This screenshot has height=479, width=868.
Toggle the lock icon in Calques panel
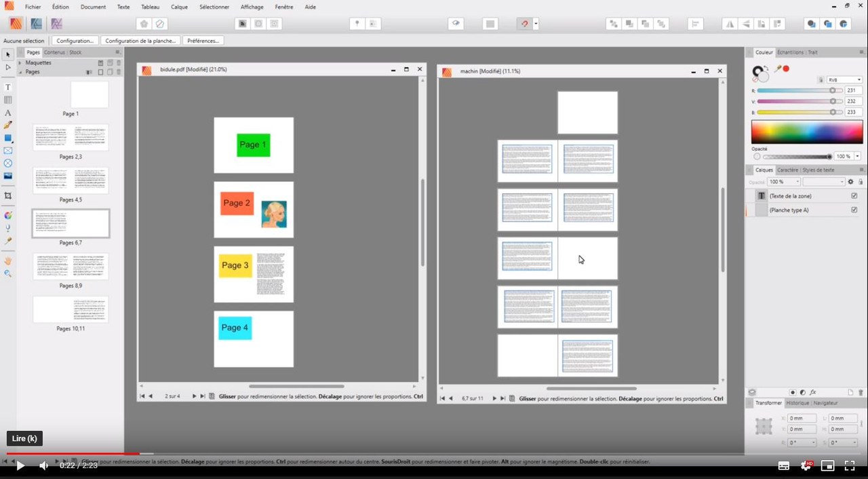[861, 182]
